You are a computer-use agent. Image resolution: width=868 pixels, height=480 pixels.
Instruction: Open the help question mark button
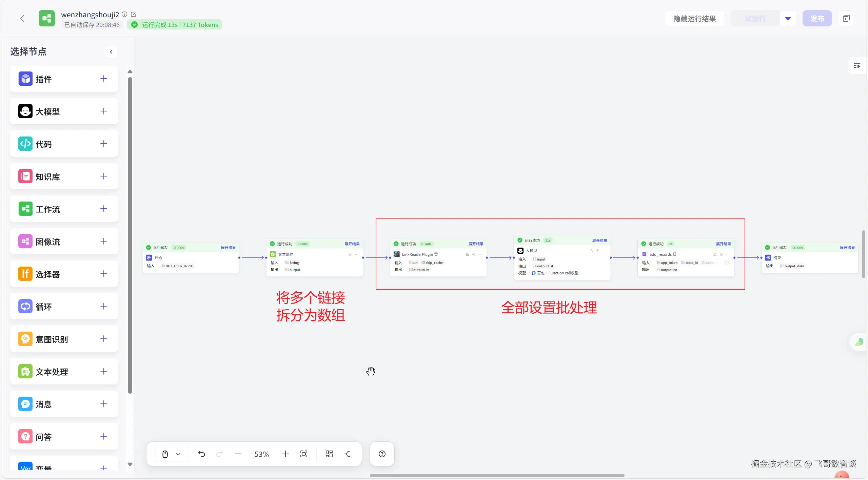pyautogui.click(x=382, y=454)
